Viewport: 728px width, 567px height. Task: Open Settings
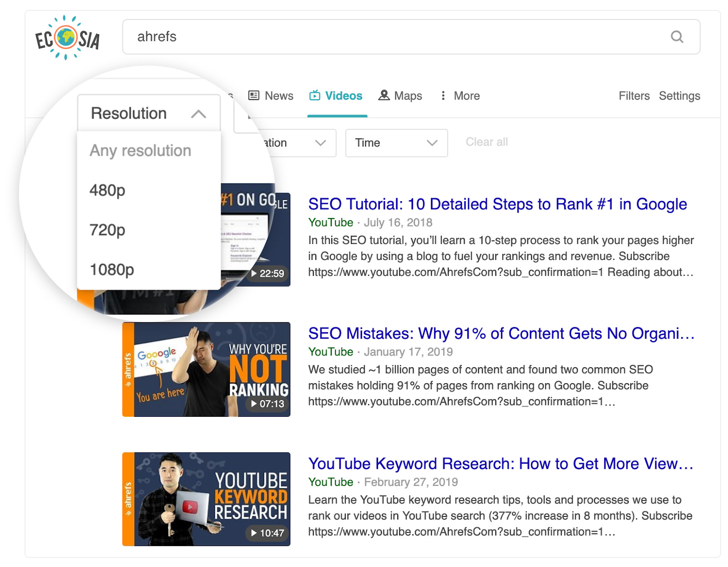(679, 96)
